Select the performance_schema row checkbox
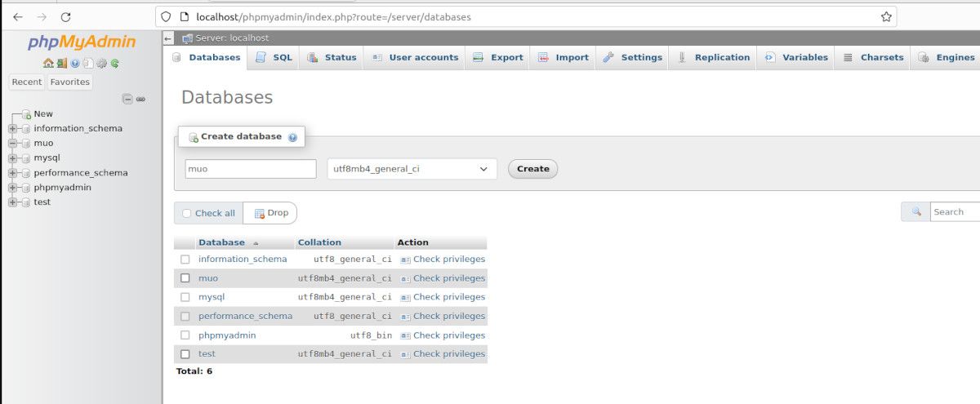The height and width of the screenshot is (404, 980). pyautogui.click(x=185, y=316)
